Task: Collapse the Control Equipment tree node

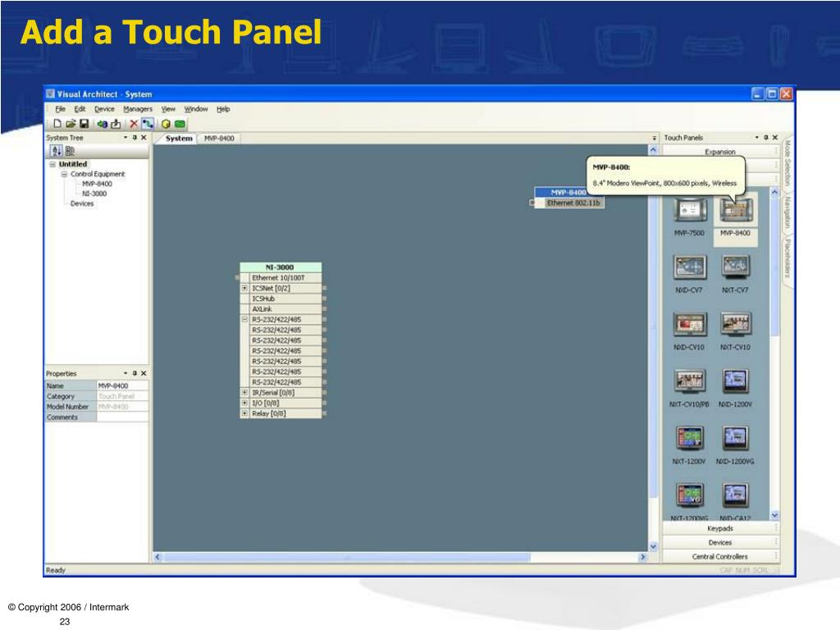Action: coord(64,175)
